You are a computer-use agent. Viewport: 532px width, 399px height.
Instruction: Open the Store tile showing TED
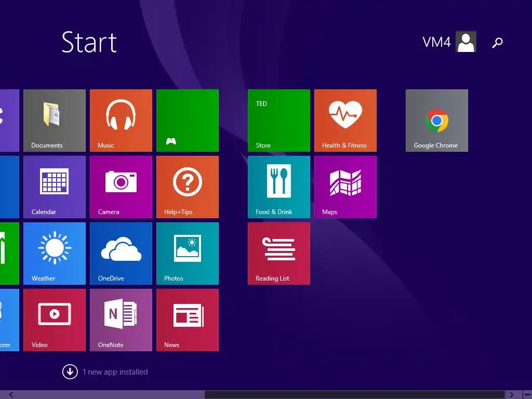click(x=279, y=121)
